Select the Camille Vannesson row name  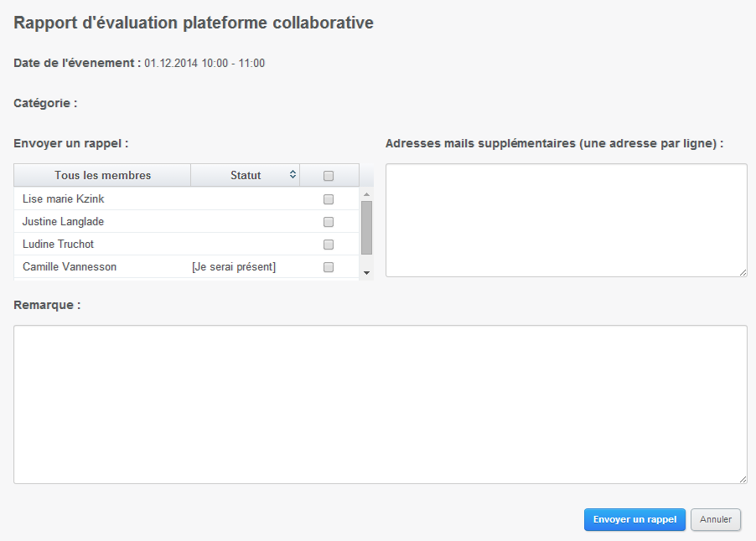pyautogui.click(x=70, y=267)
